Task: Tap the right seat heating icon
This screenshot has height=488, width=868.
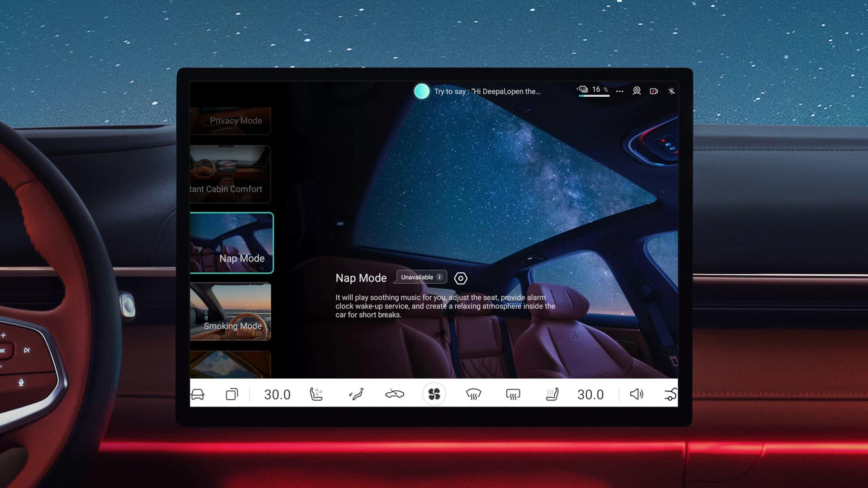Action: (x=552, y=394)
